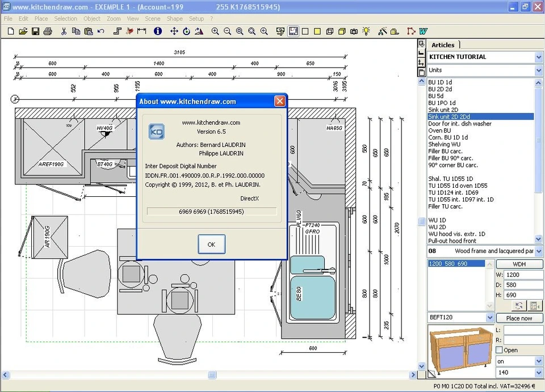Click the Copy icon in toolbar

[76, 31]
